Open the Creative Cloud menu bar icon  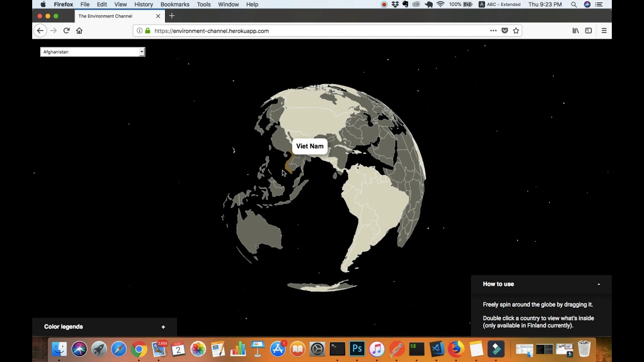[416, 5]
